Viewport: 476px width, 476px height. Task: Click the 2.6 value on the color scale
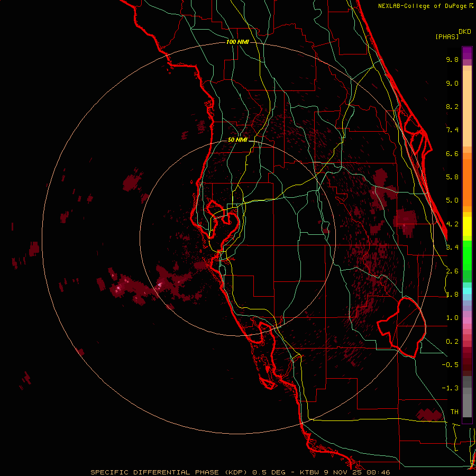(x=452, y=271)
